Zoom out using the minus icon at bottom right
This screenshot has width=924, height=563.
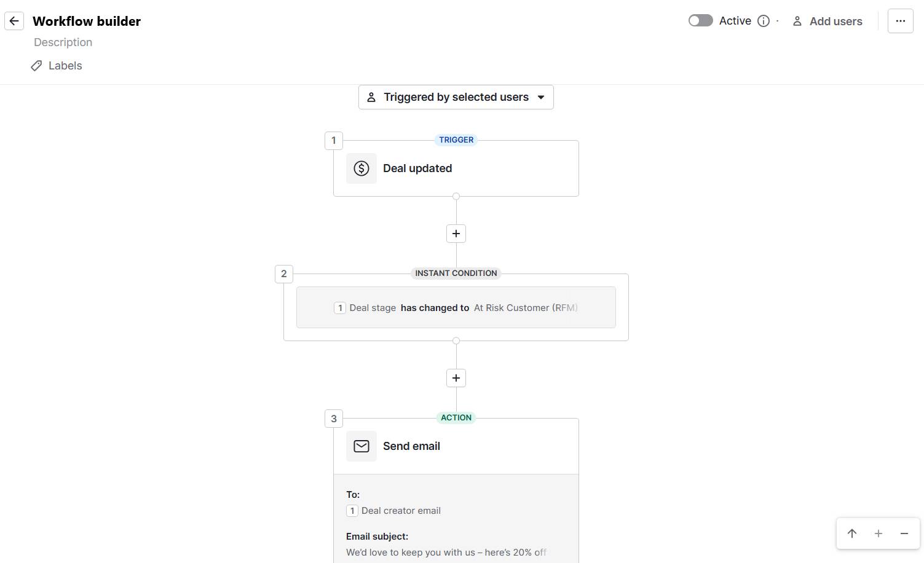[904, 533]
